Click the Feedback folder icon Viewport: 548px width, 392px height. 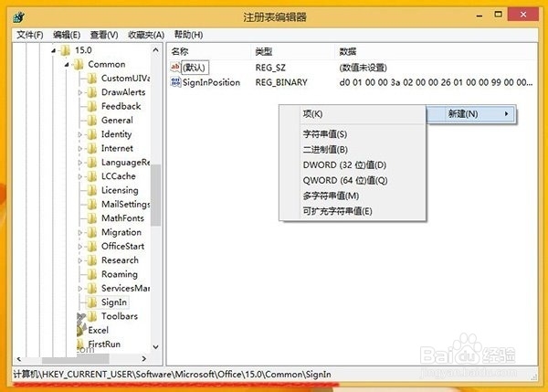[x=92, y=106]
